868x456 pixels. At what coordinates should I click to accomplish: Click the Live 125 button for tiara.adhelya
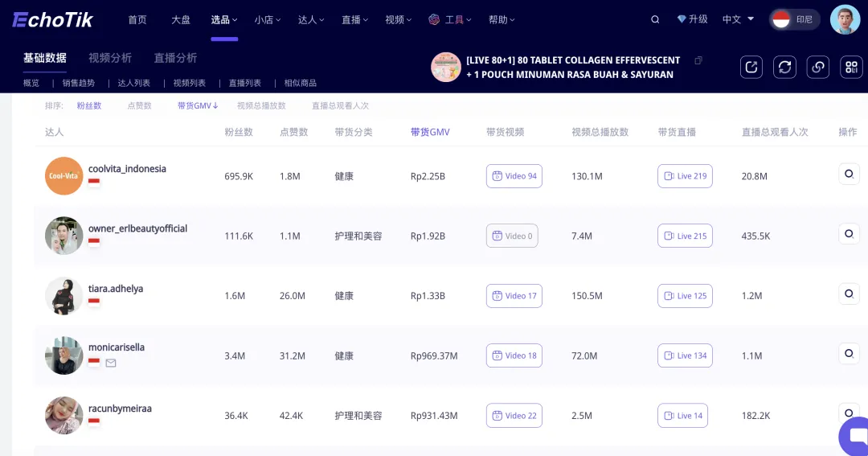click(x=685, y=296)
